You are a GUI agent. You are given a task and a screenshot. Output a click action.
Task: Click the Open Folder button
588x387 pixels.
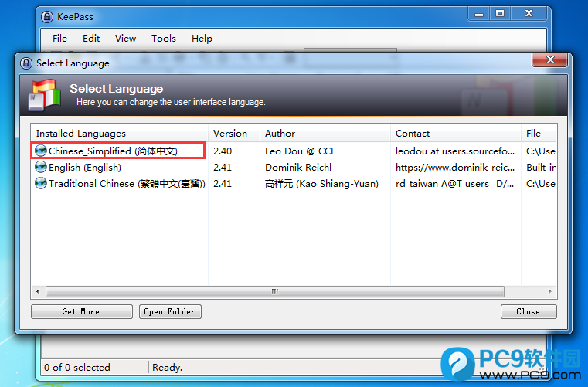[x=170, y=311]
